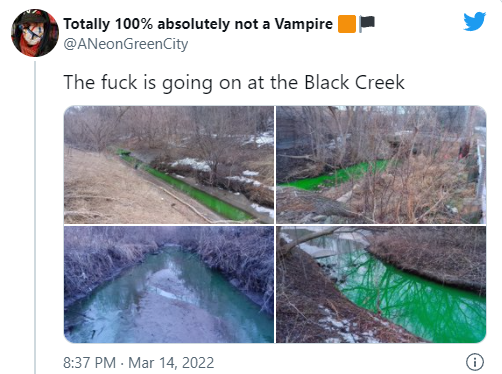Open bottom-right photo of bright green creek
Viewport: 502px width, 374px height.
click(x=381, y=284)
